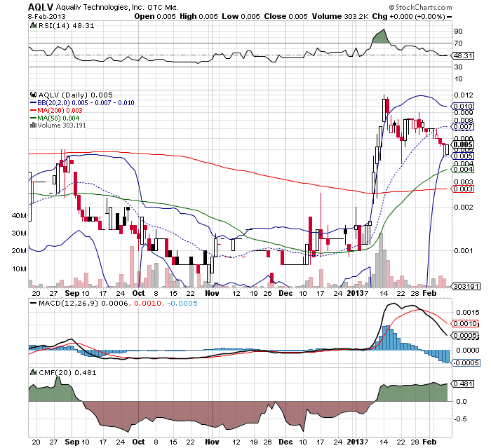Image resolution: width=491 pixels, height=448 pixels.
Task: Click the 30 oversold level on the RSI axis
Action: (x=458, y=67)
